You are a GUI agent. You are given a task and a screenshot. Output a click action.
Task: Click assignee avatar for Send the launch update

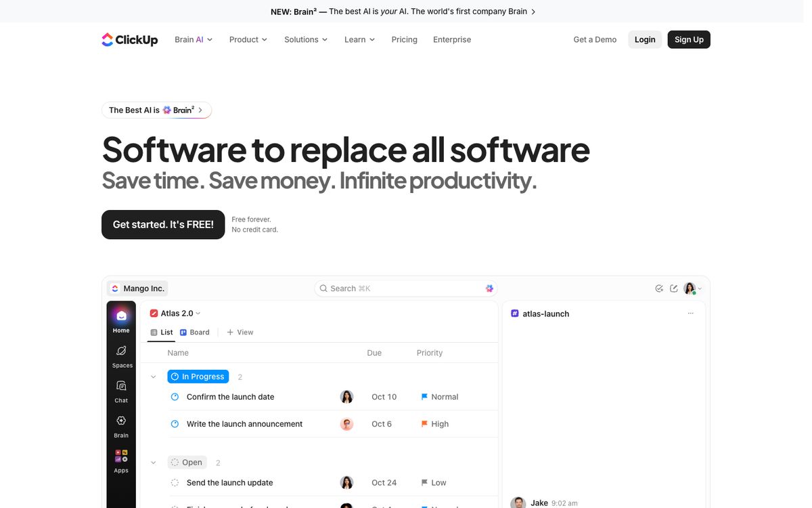346,483
